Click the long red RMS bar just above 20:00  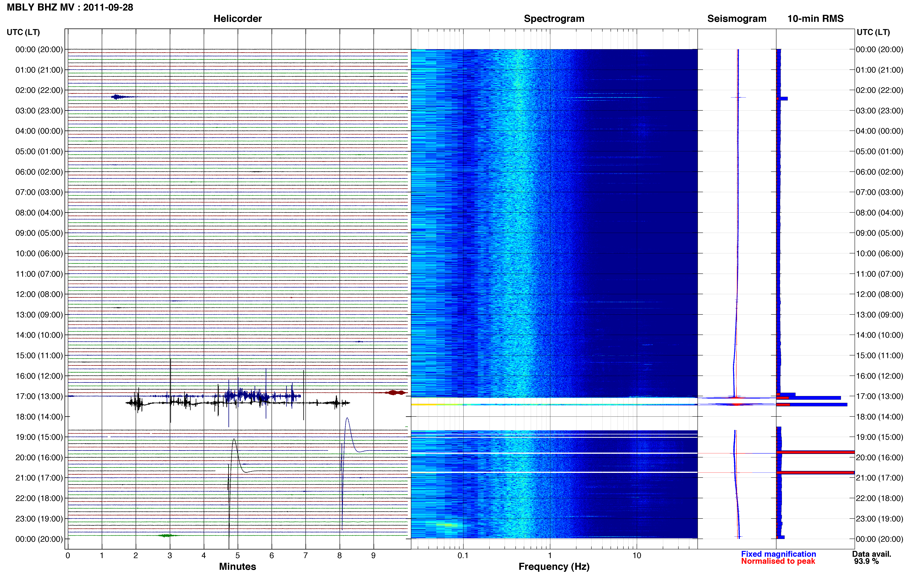pos(816,452)
